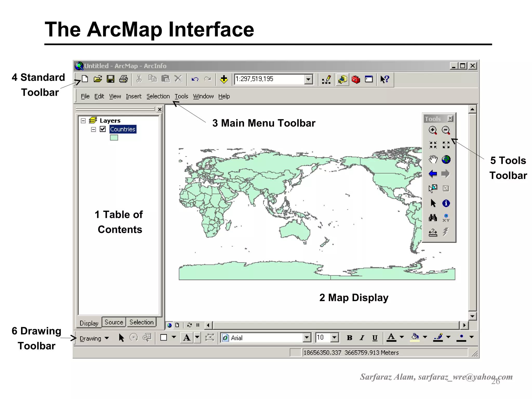Click the Go To XY tool
The width and height of the screenshot is (532, 399).
(446, 218)
